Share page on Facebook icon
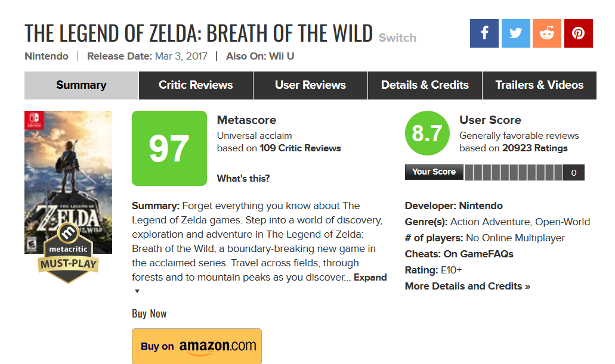 pos(484,33)
